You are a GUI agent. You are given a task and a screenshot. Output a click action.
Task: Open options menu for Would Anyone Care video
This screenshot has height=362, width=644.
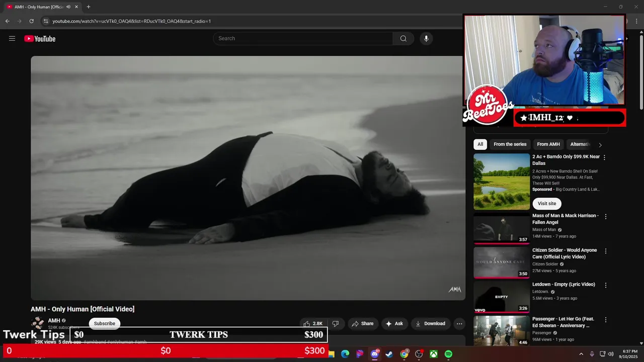pos(606,251)
